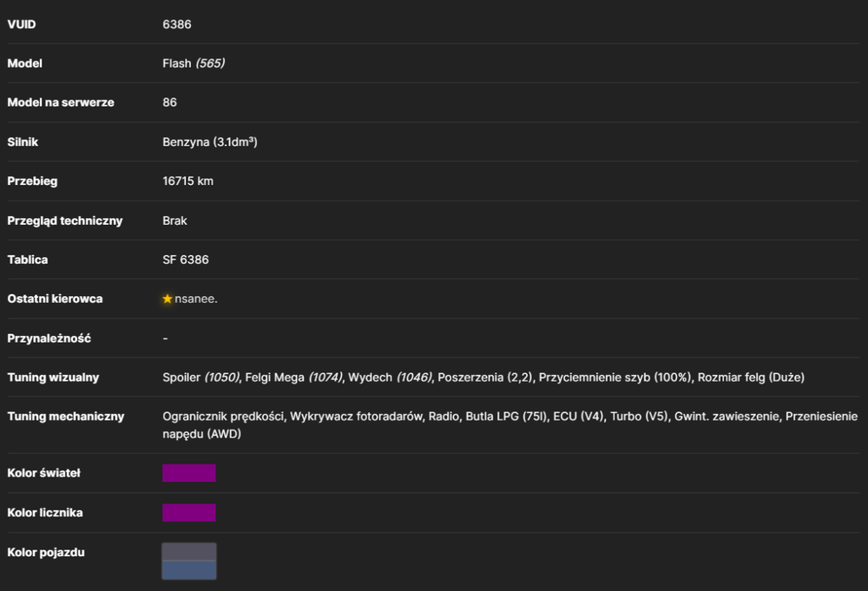868x591 pixels.
Task: Click the Model na serwerze value 86
Action: (x=169, y=102)
